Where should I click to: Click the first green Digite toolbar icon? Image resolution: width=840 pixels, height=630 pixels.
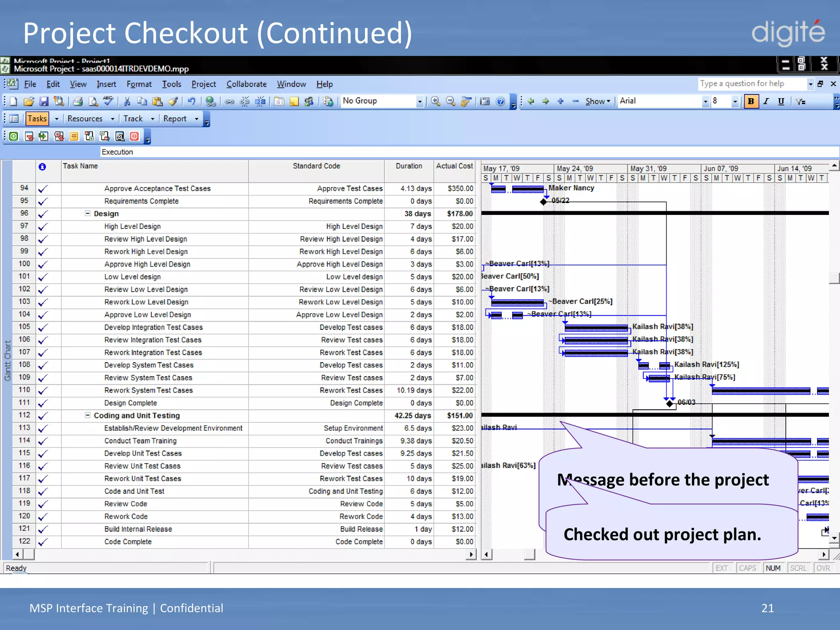(14, 136)
